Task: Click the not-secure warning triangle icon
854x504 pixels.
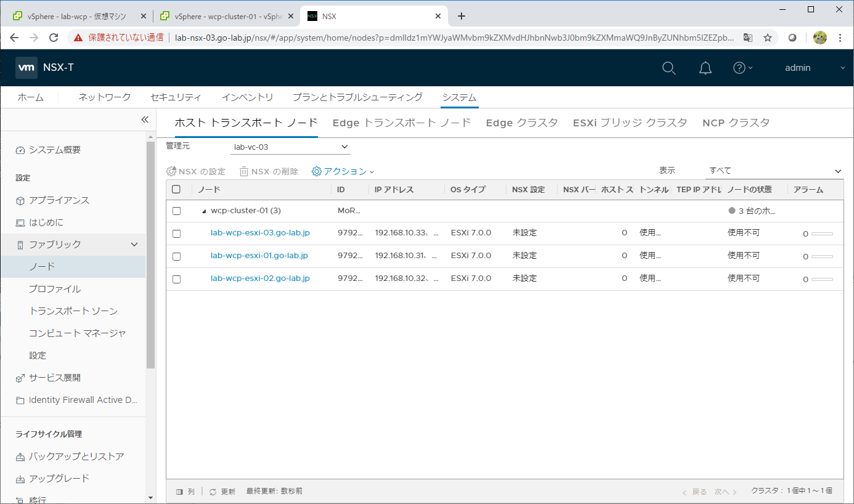Action: pyautogui.click(x=78, y=38)
